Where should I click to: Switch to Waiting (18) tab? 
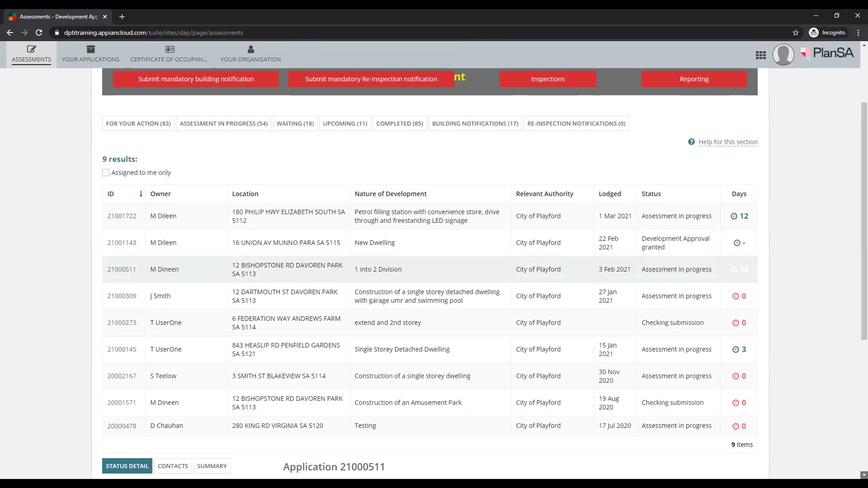[x=295, y=124]
